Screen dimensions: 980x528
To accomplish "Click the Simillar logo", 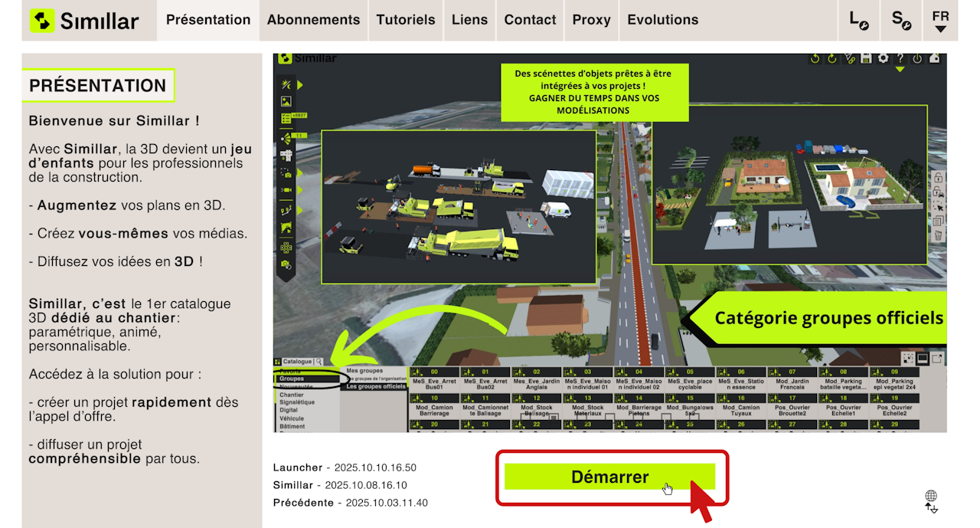I will tap(84, 21).
